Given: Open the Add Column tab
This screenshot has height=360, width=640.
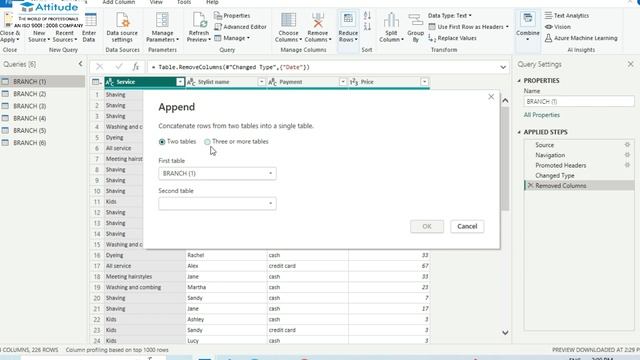Looking at the screenshot, I should pyautogui.click(x=119, y=2).
